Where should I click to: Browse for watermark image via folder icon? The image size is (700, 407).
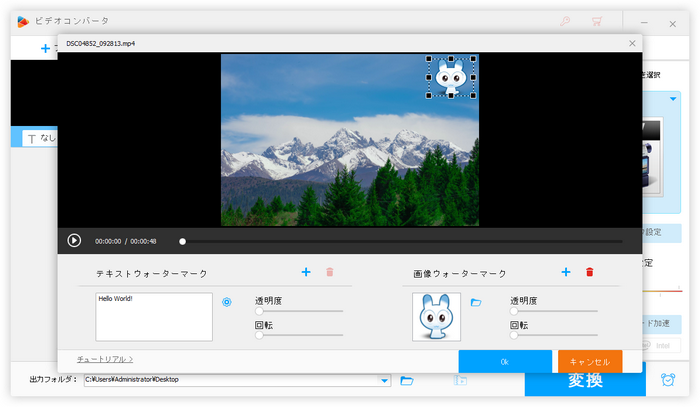(476, 301)
